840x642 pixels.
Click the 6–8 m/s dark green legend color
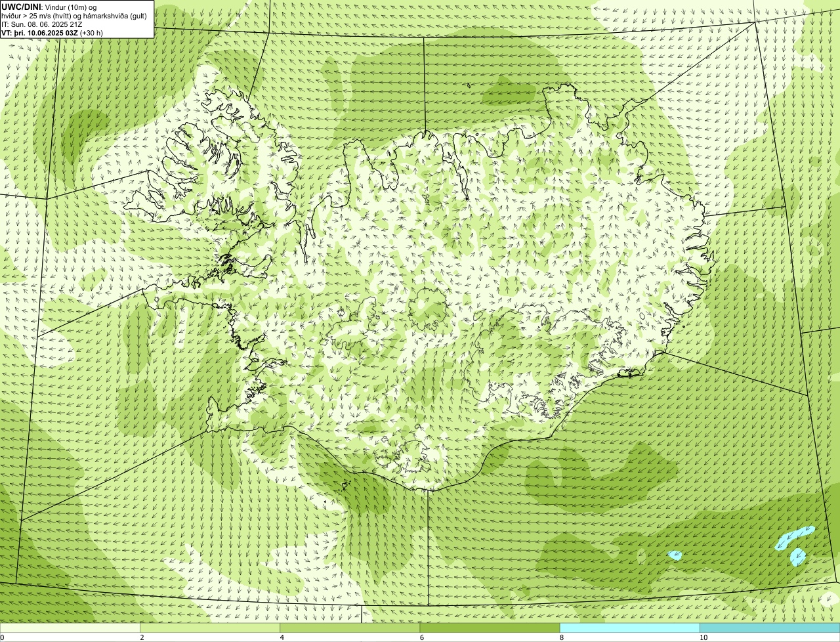tap(490, 628)
